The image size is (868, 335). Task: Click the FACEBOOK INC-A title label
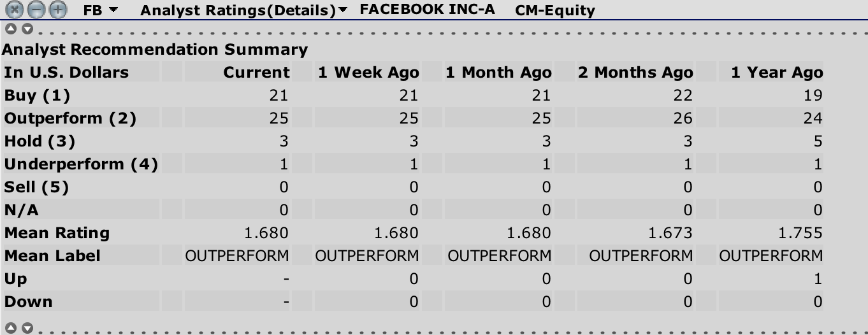(427, 10)
